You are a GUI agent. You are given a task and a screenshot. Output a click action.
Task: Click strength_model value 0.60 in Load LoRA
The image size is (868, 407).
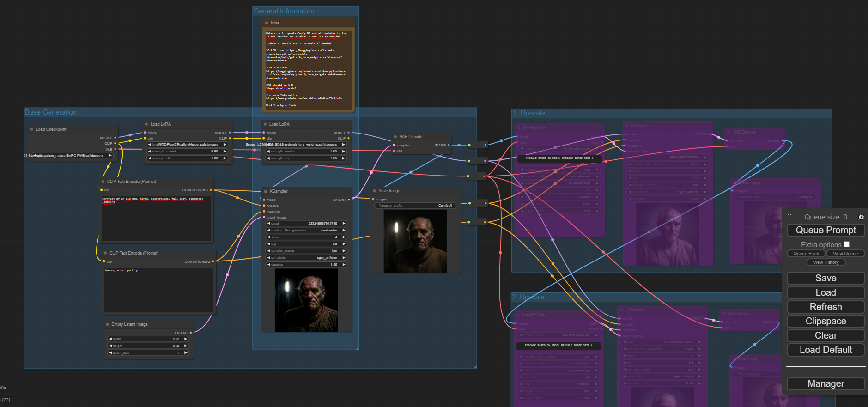pyautogui.click(x=214, y=152)
